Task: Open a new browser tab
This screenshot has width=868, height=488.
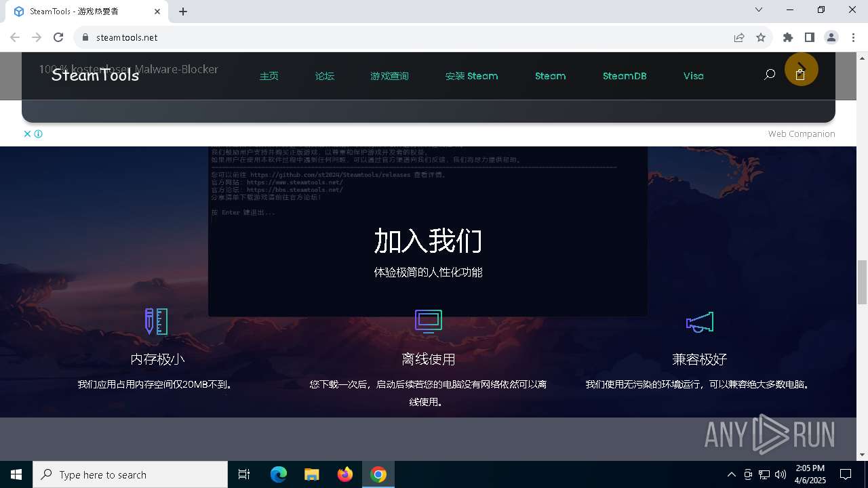Action: [x=183, y=12]
